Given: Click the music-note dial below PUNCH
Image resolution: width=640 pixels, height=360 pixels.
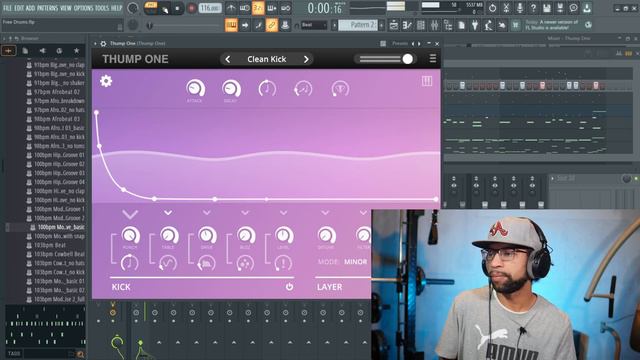Looking at the screenshot, I should [129, 262].
